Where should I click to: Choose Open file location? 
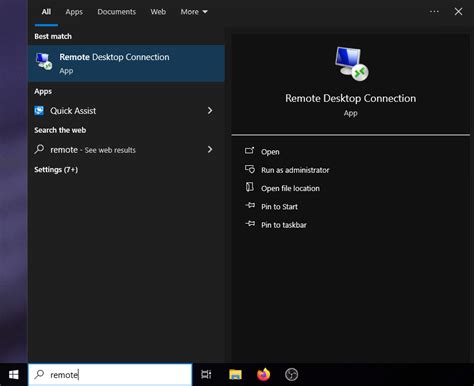[x=290, y=188]
